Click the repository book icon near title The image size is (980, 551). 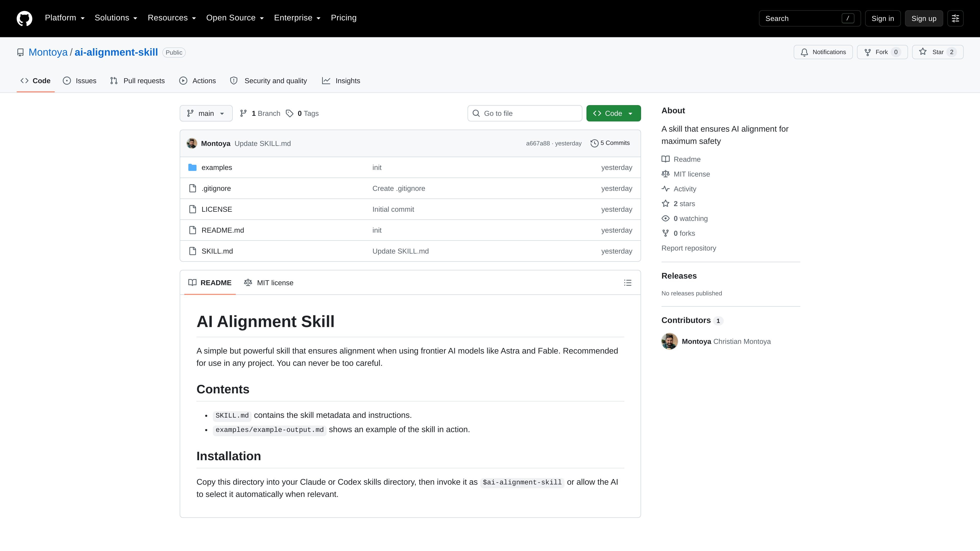coord(20,53)
